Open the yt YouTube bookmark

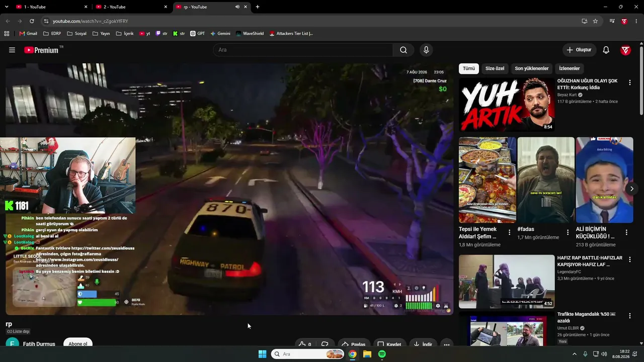[145, 34]
